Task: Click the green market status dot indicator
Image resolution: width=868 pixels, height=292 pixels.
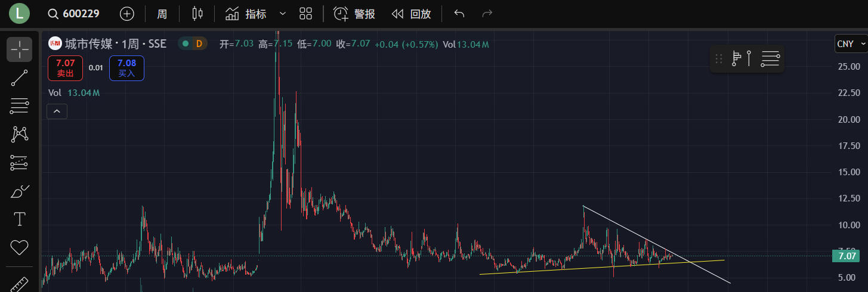Action: 186,44
